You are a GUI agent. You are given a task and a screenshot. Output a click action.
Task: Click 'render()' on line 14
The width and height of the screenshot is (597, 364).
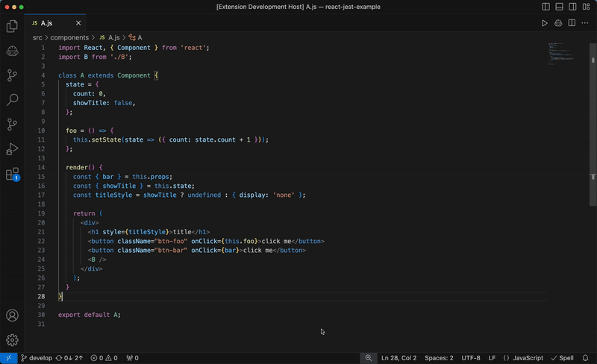tap(81, 168)
